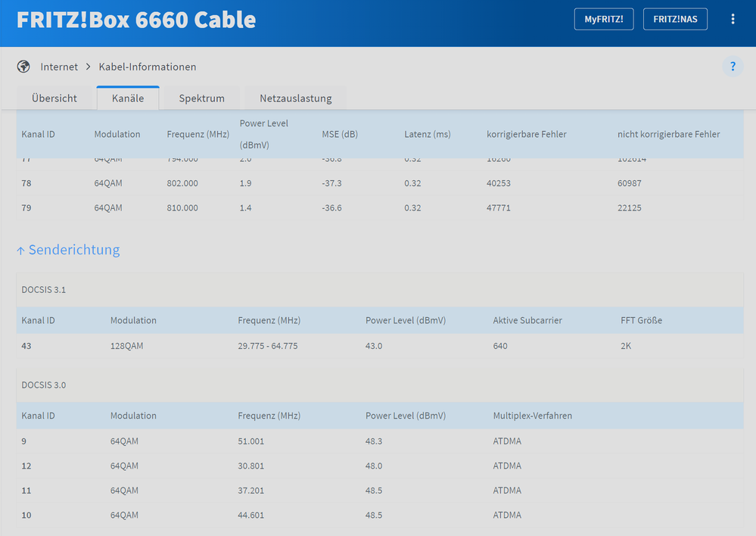Click DOCSIS 3.0 channel ID 10
Viewport: 756px width, 536px height.
[26, 516]
